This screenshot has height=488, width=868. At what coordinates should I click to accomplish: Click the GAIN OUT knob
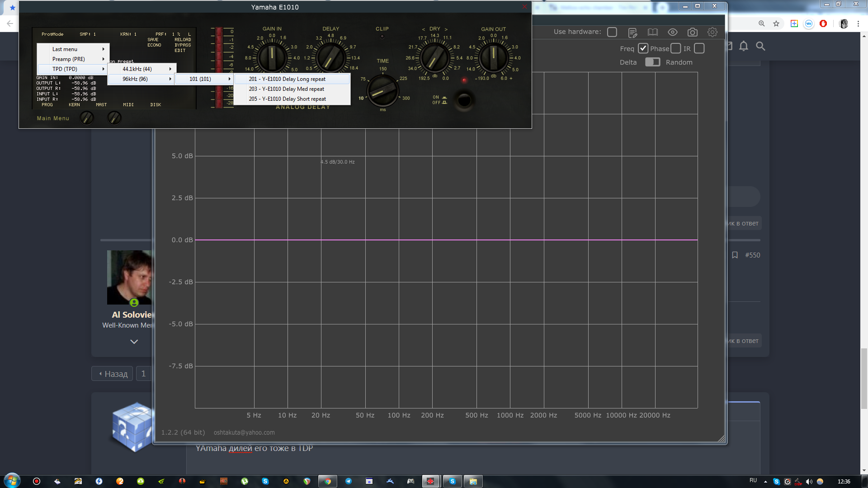[493, 57]
